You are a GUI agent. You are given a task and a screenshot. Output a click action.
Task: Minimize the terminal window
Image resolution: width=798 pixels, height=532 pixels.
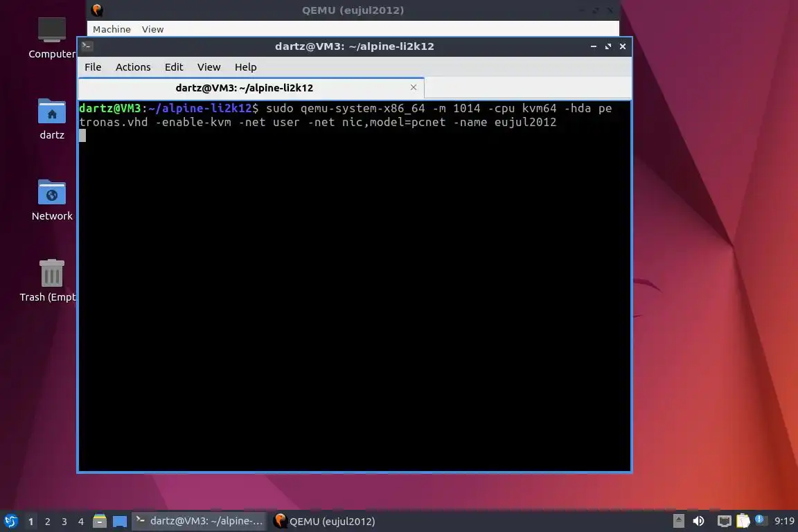(x=594, y=46)
